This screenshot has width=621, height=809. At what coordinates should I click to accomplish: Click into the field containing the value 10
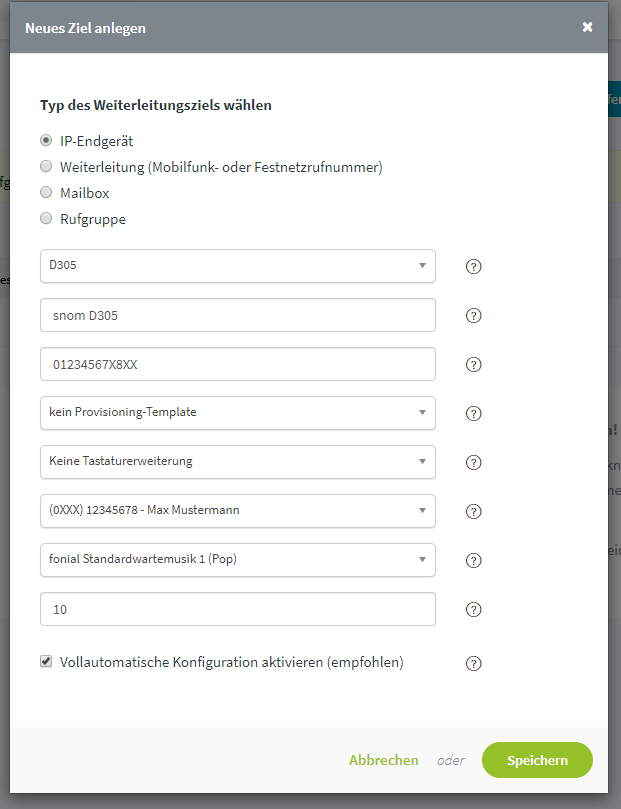point(240,609)
